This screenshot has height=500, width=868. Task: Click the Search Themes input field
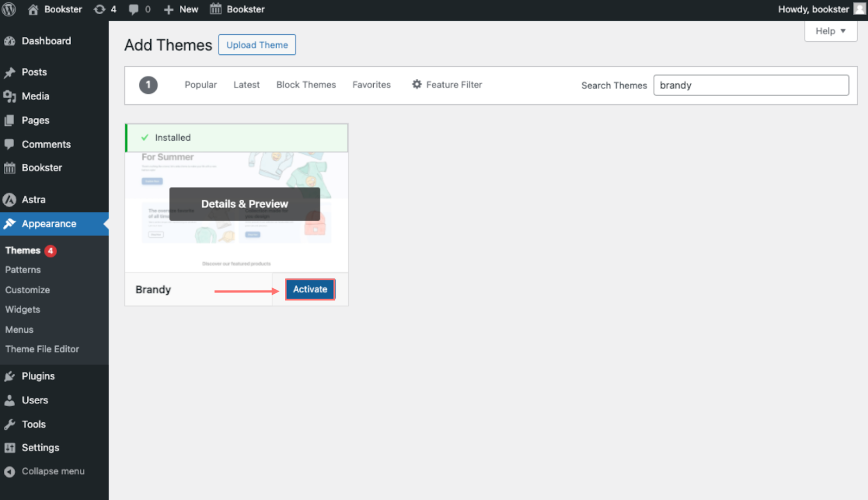click(x=751, y=85)
